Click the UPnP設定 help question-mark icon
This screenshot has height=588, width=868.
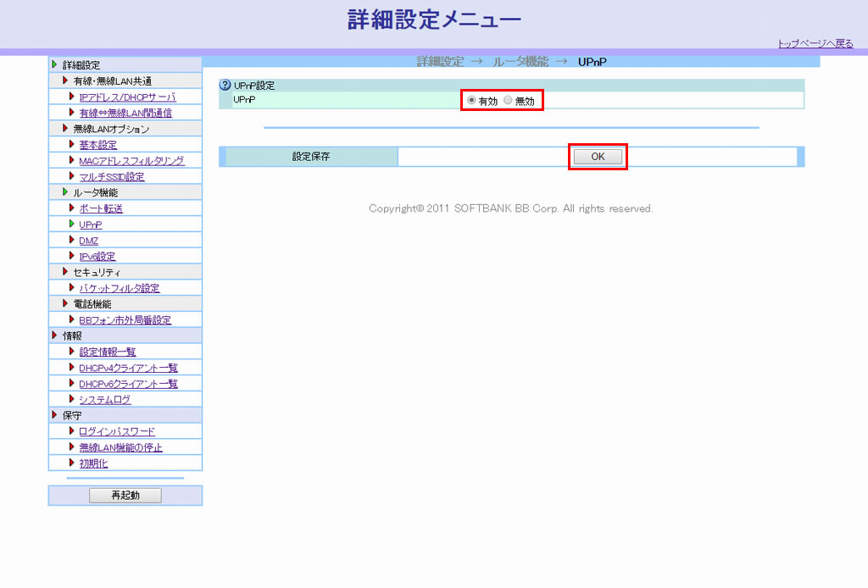coord(225,86)
